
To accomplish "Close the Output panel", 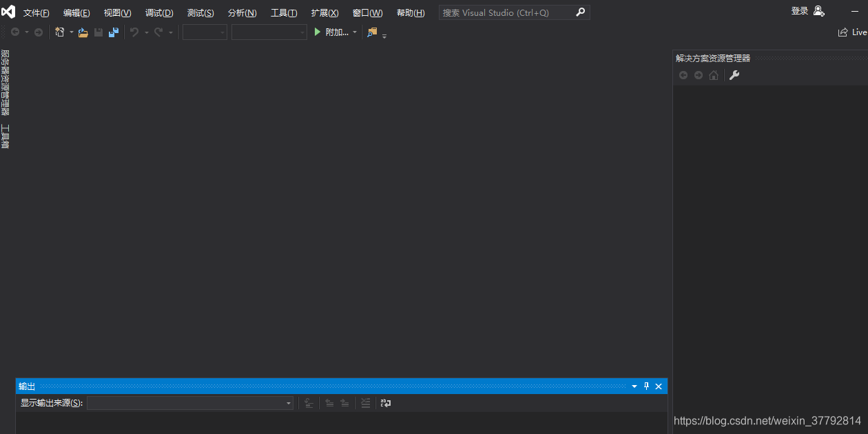I will (x=659, y=386).
